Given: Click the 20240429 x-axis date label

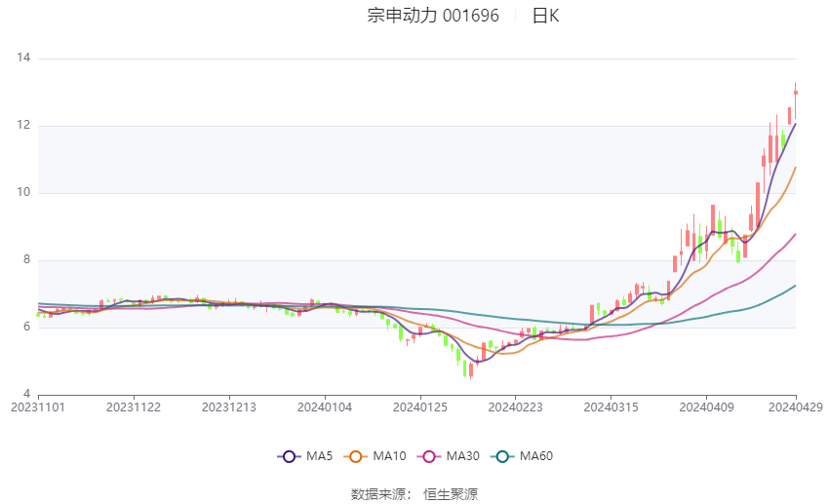Looking at the screenshot, I should tap(795, 407).
